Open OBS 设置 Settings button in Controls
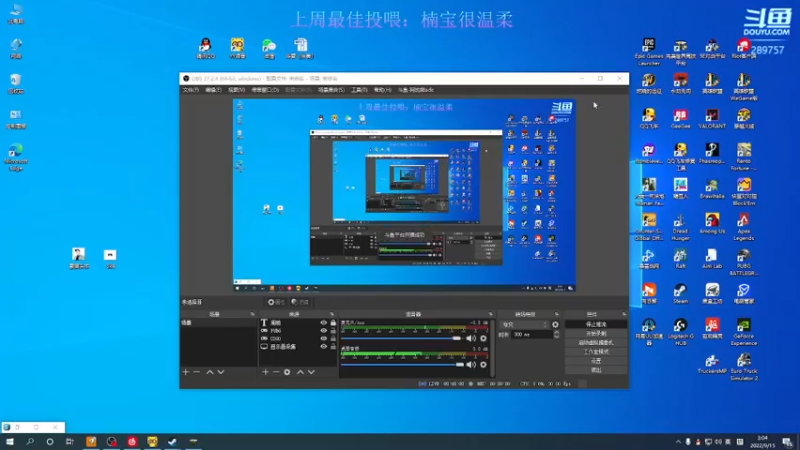The image size is (800, 450). [x=596, y=361]
